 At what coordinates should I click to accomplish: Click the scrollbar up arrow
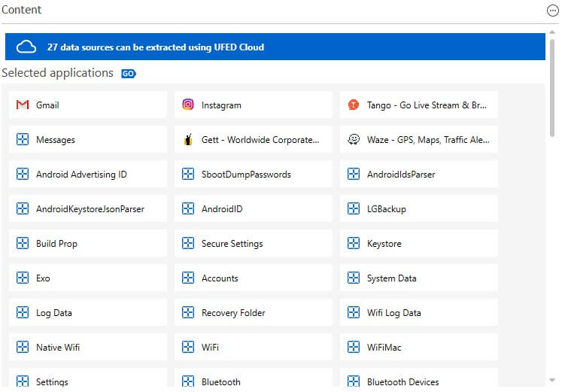[x=552, y=32]
